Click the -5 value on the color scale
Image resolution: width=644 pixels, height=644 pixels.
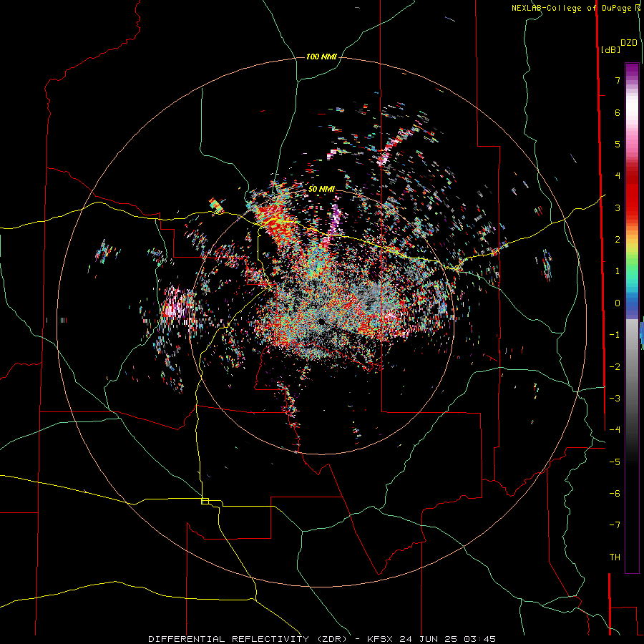[x=615, y=462]
